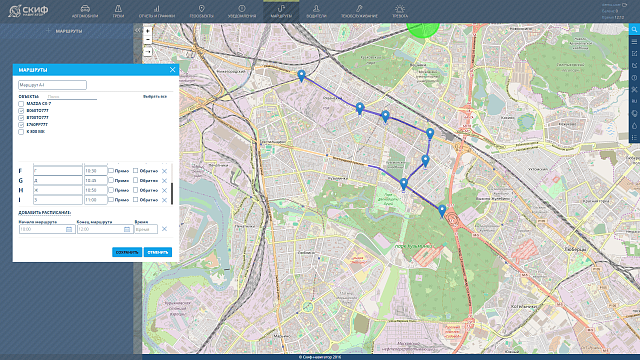The image size is (640, 360).
Task: Check the MAZDA CX-7 object
Action: 21,104
